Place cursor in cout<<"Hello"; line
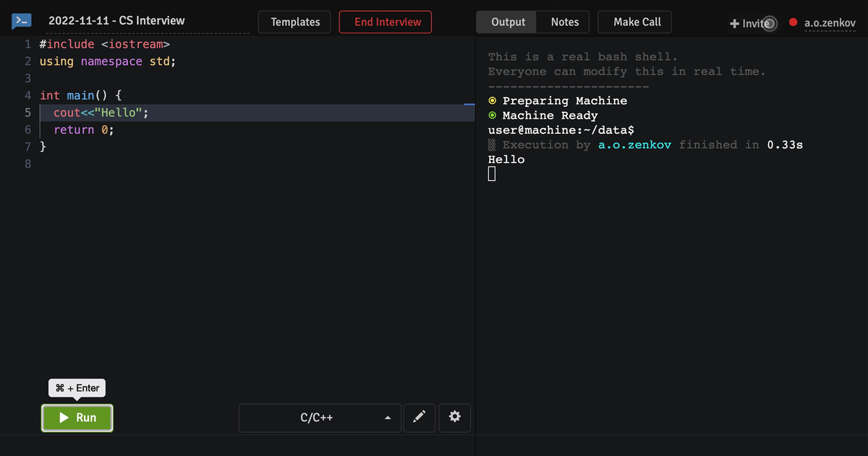 coord(101,113)
